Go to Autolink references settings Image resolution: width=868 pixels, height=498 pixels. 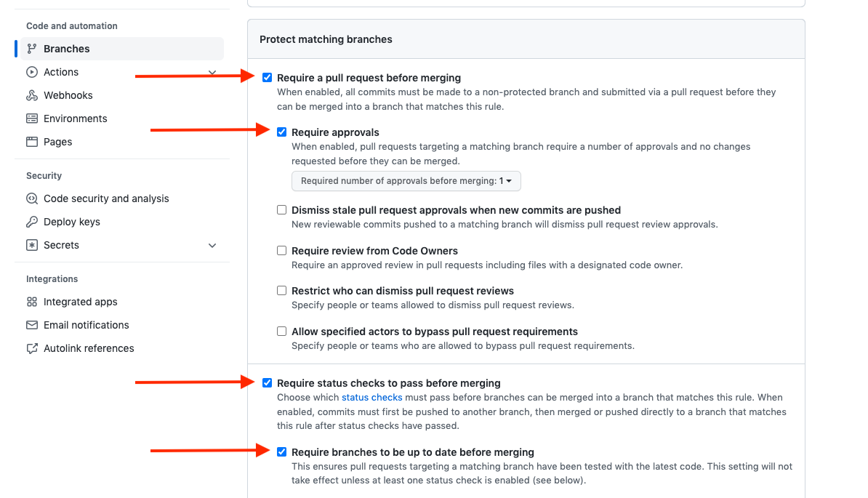click(89, 348)
